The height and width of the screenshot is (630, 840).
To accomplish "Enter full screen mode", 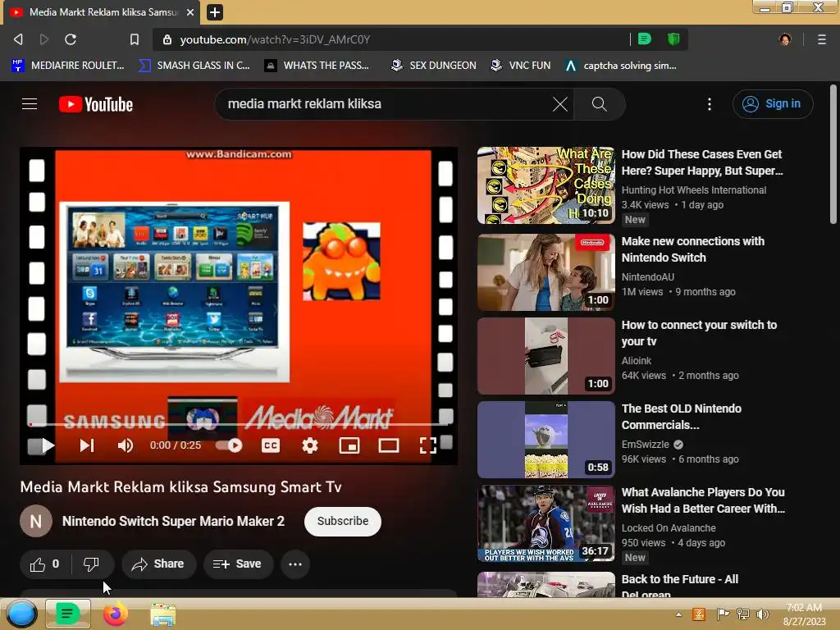I will (x=427, y=445).
